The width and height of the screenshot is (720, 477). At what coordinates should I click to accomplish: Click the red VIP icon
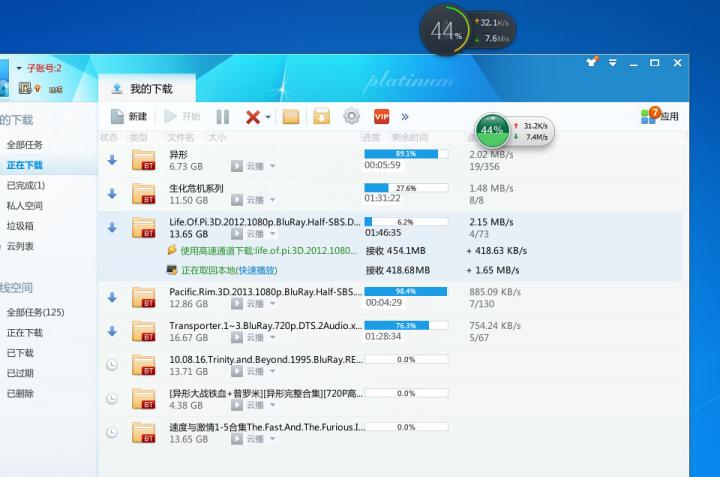click(x=382, y=117)
